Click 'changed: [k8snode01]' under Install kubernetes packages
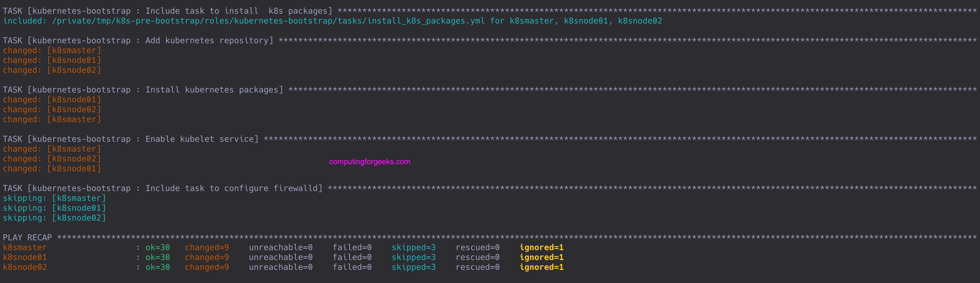Image resolution: width=980 pixels, height=283 pixels. point(52,99)
